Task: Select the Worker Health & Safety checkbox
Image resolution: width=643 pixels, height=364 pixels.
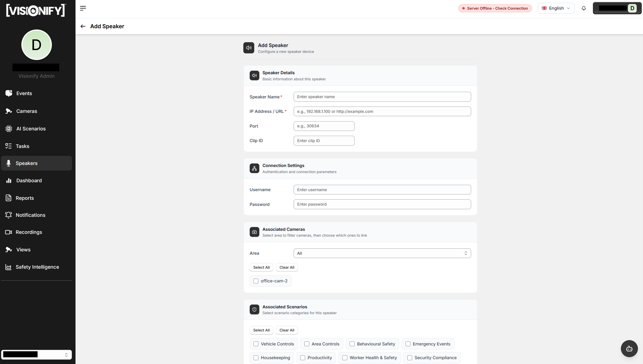Action: (x=345, y=358)
